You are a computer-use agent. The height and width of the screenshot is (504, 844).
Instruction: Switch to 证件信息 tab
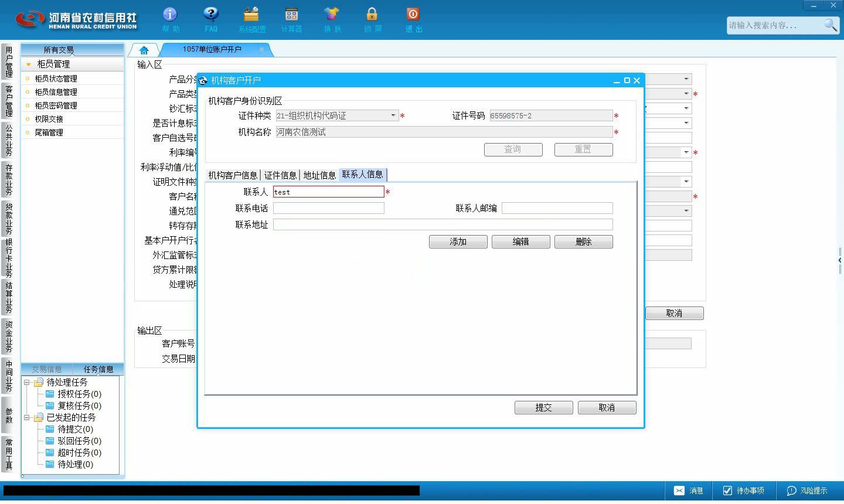(280, 175)
